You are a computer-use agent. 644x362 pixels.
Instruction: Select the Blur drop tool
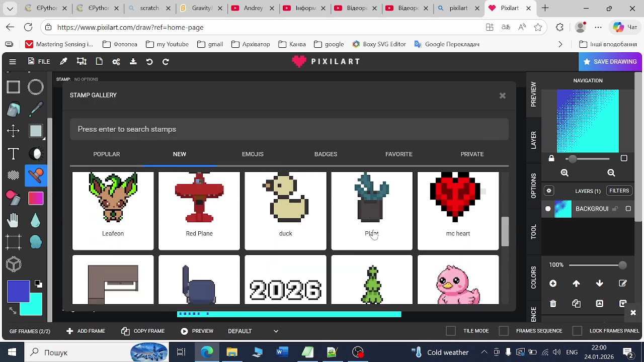pyautogui.click(x=36, y=220)
